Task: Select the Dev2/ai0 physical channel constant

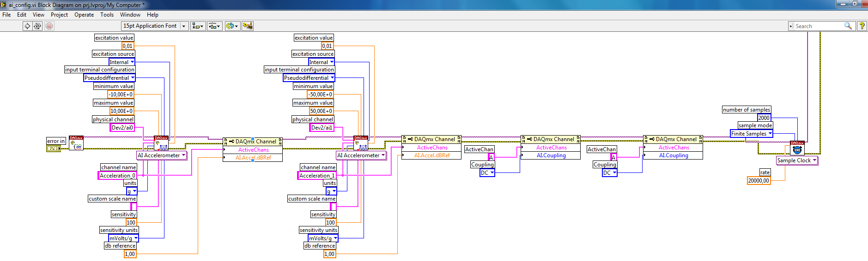Action: 122,128
